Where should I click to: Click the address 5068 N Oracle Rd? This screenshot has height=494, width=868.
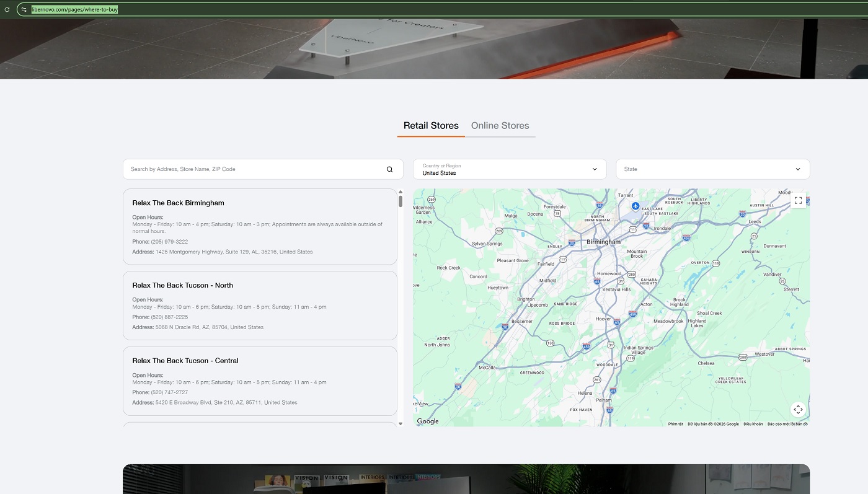[x=210, y=327]
